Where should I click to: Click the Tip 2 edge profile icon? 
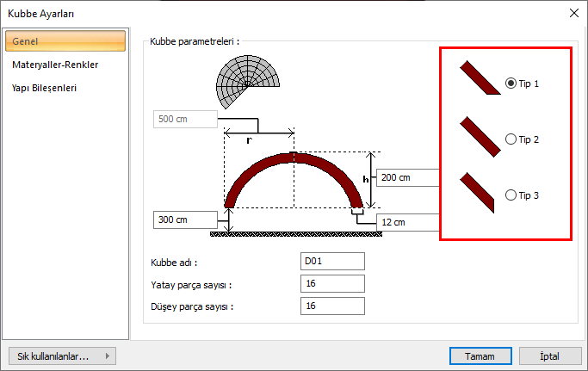tap(480, 137)
